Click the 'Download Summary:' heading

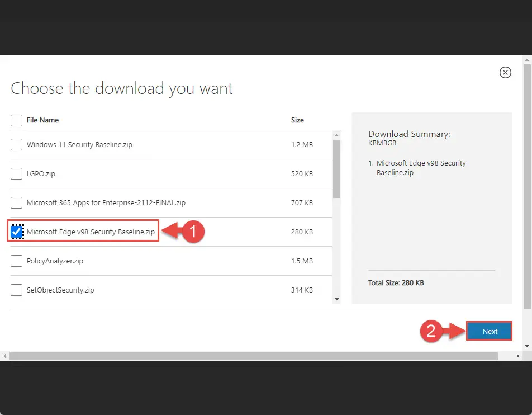(409, 134)
